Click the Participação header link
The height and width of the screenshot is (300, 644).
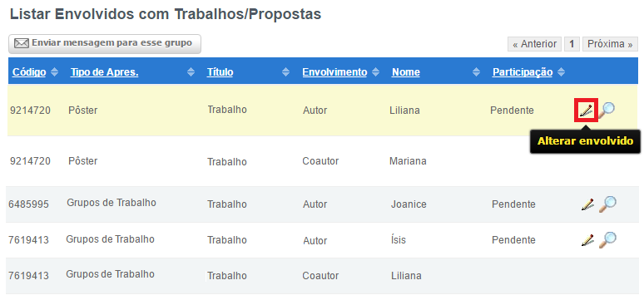(523, 72)
